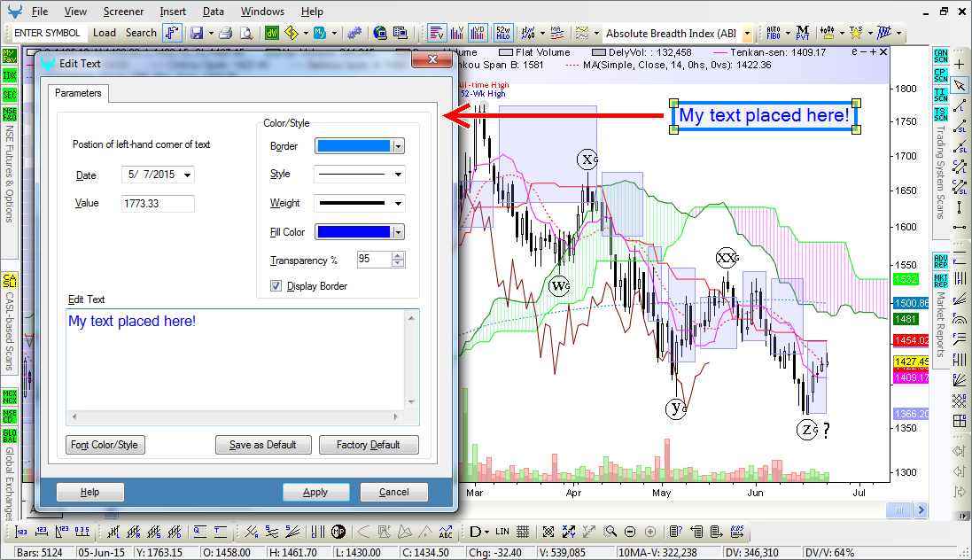972x560 pixels.
Task: Click the CAN SCN sidebar icon
Action: click(x=940, y=56)
